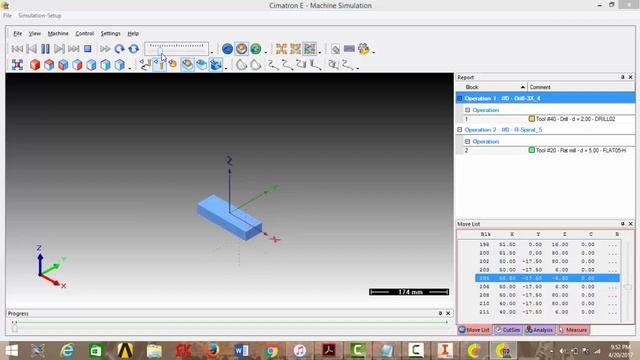Toggle the stock display icon
The height and width of the screenshot is (360, 640).
[x=187, y=65]
